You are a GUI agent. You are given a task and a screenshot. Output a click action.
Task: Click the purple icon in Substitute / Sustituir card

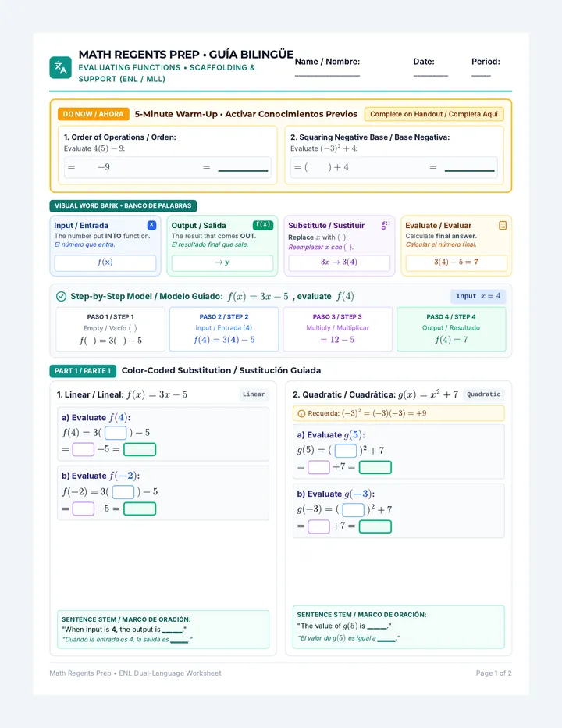(x=385, y=225)
